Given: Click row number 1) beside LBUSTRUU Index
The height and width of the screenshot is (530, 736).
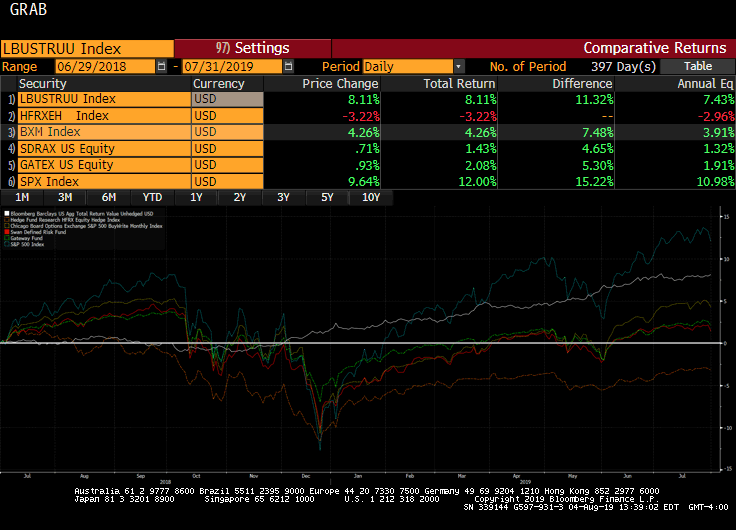Looking at the screenshot, I should (11, 99).
